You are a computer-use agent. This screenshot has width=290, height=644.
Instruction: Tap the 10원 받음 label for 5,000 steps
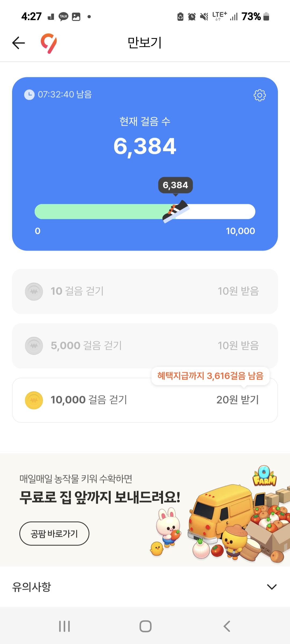tap(238, 346)
